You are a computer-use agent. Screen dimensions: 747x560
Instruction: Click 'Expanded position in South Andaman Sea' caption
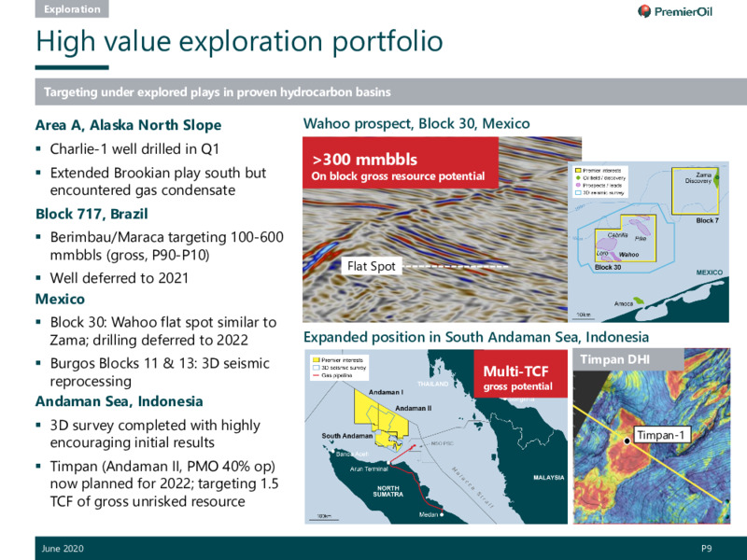click(476, 337)
